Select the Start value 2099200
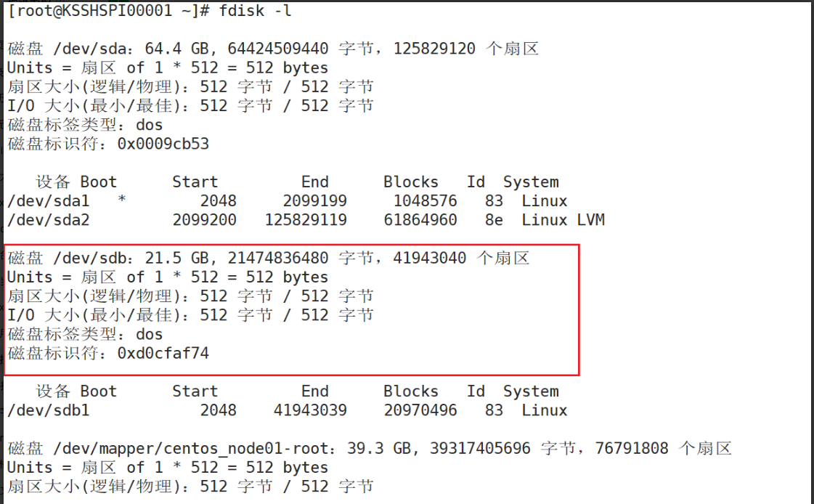This screenshot has height=504, width=814. [x=205, y=220]
